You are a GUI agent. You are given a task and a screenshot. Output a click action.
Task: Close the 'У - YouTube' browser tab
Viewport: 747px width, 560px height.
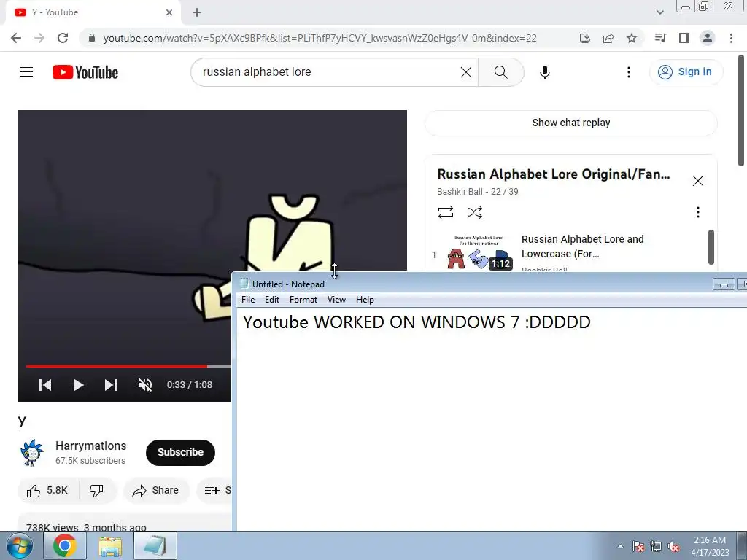coord(169,12)
